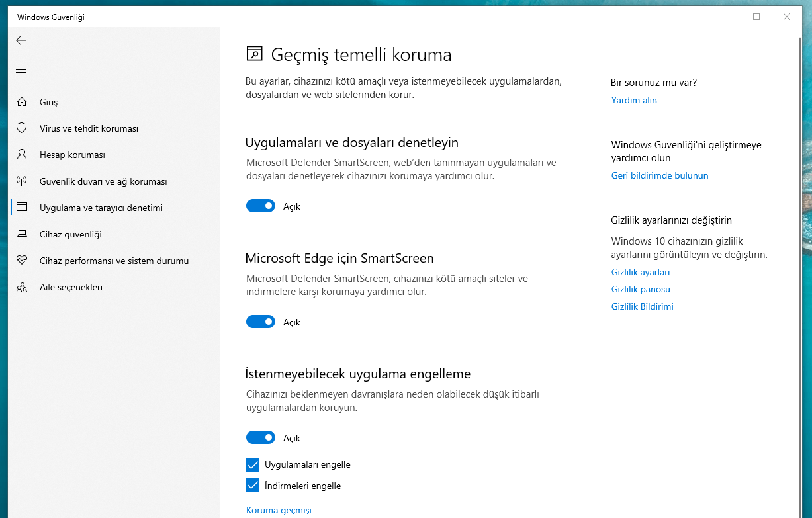The width and height of the screenshot is (812, 518).
Task: Click the Yardım alın link
Action: click(634, 100)
